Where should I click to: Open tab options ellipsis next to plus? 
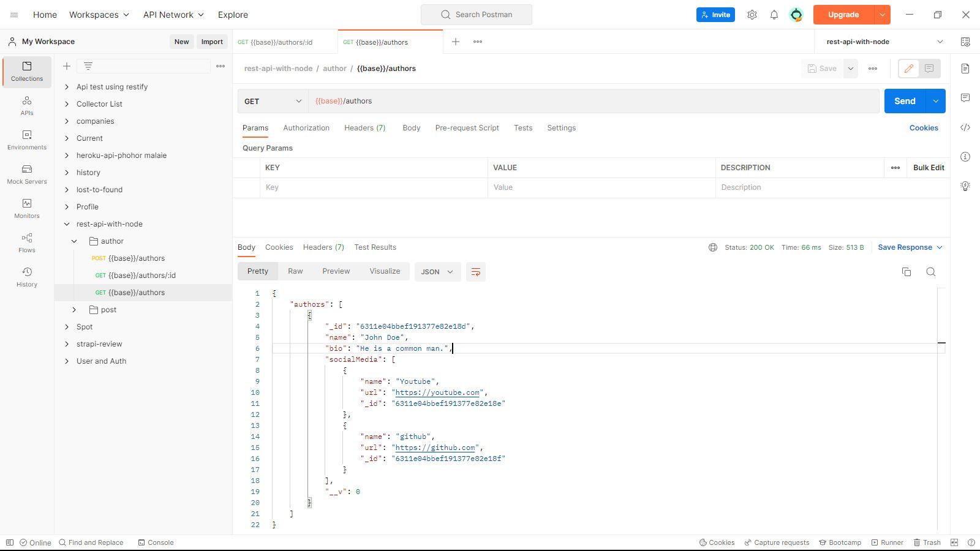point(478,42)
